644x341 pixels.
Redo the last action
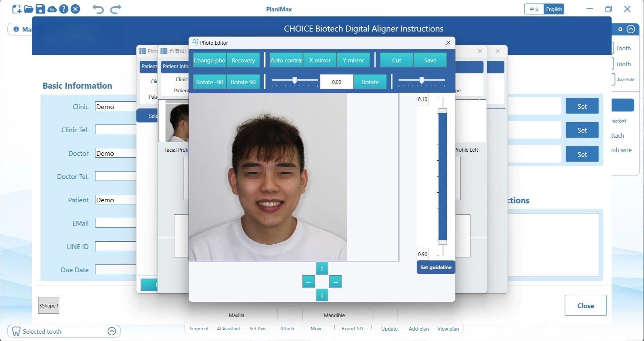pyautogui.click(x=116, y=9)
